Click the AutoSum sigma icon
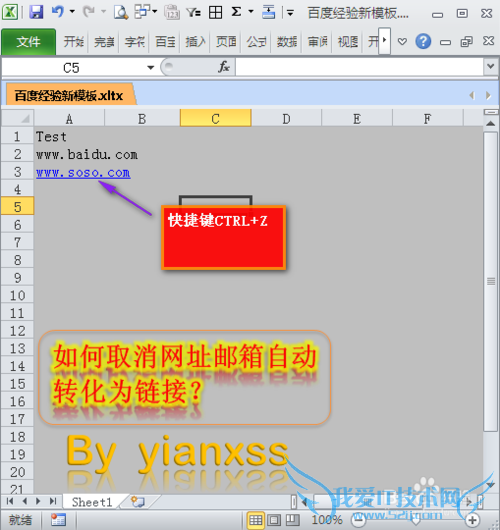Viewport: 500px width, 530px height. click(x=236, y=12)
